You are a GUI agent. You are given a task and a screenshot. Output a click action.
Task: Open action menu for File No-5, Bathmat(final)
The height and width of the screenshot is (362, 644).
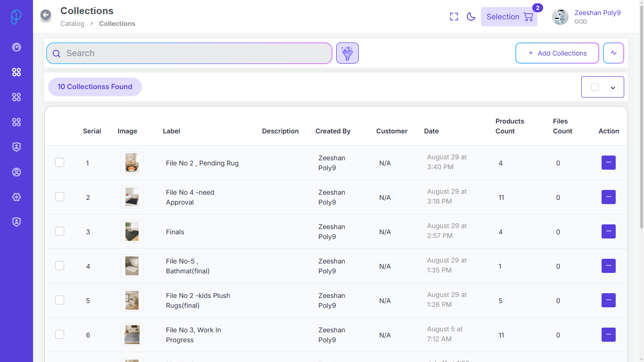click(608, 266)
